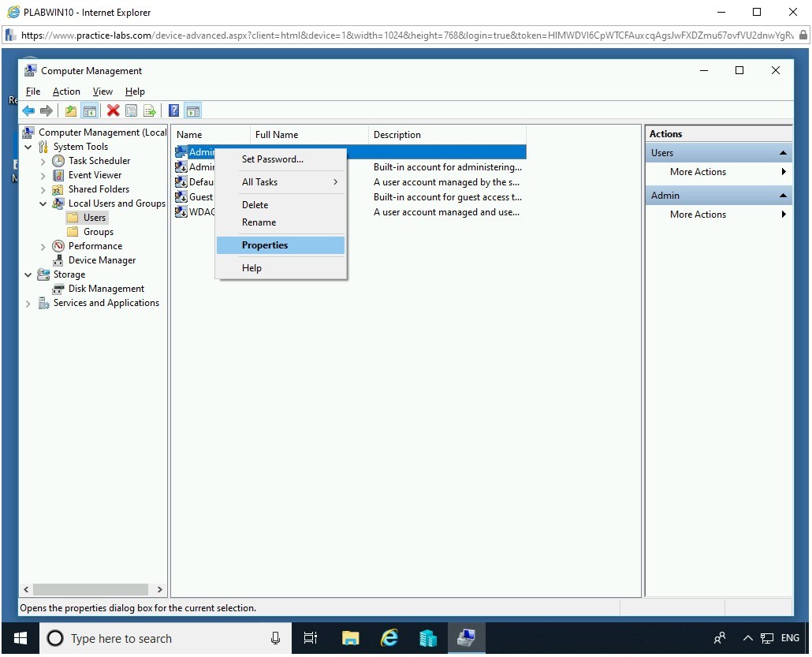The height and width of the screenshot is (657, 812).
Task: Click the Storage icon in tree
Action: [x=43, y=274]
